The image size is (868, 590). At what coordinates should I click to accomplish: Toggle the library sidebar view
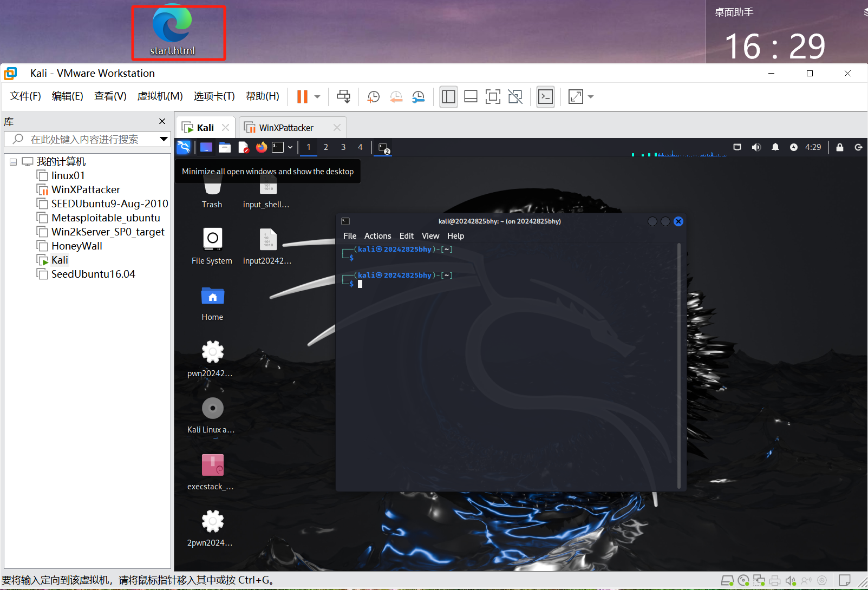(x=448, y=97)
